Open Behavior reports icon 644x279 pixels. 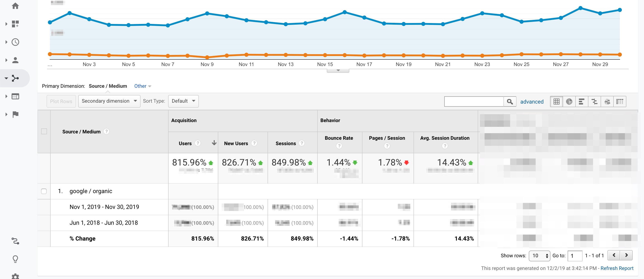click(x=16, y=96)
